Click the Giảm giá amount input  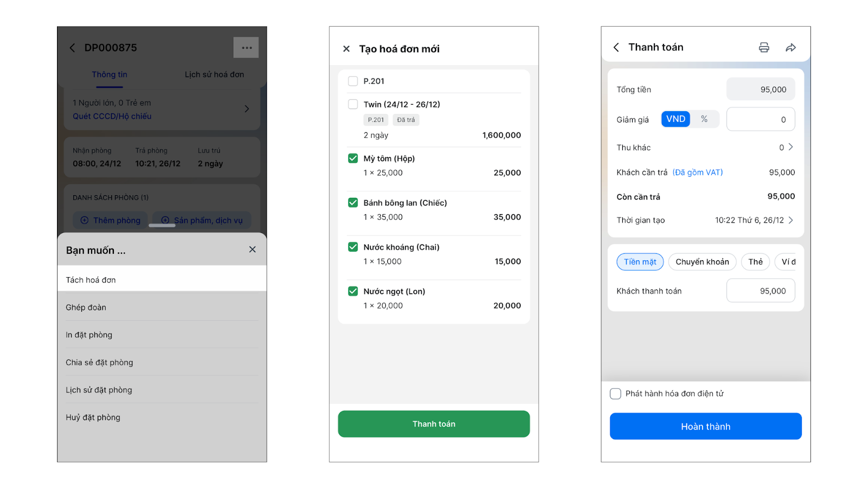[x=761, y=119]
